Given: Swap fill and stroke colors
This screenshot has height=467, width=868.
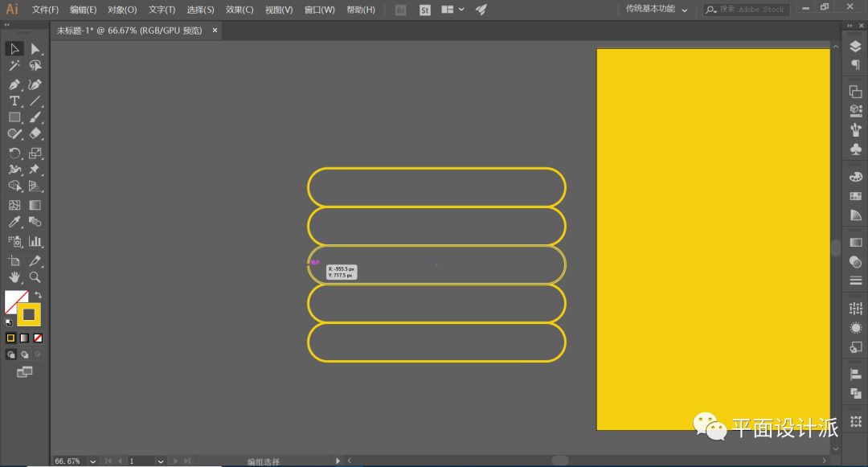Looking at the screenshot, I should point(38,296).
